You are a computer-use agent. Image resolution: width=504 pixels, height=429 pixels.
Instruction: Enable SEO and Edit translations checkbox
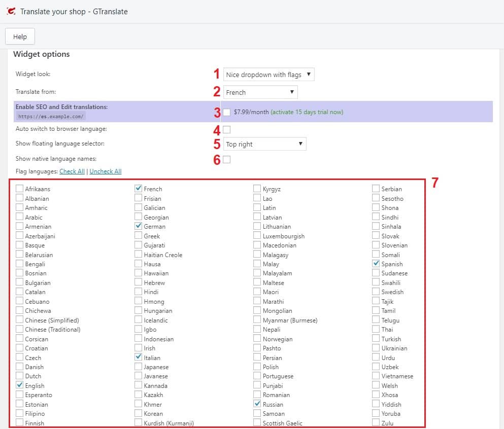(226, 112)
